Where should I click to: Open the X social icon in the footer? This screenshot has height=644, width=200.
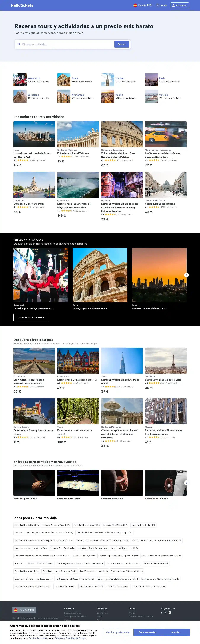pos(165,613)
